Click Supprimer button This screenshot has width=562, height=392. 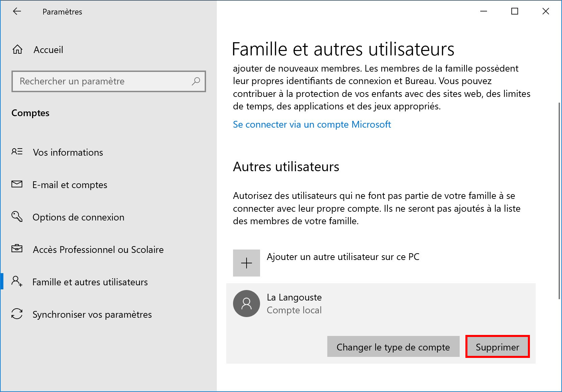497,347
